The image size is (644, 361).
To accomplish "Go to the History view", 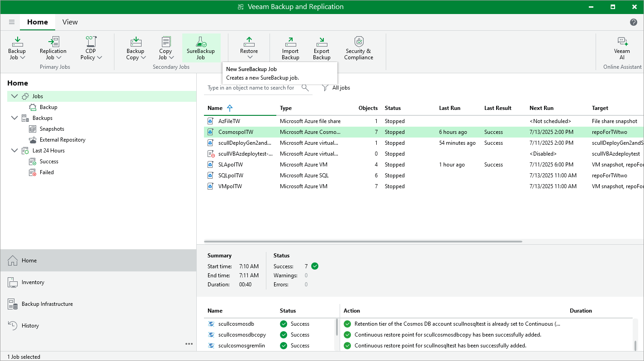I will [30, 326].
